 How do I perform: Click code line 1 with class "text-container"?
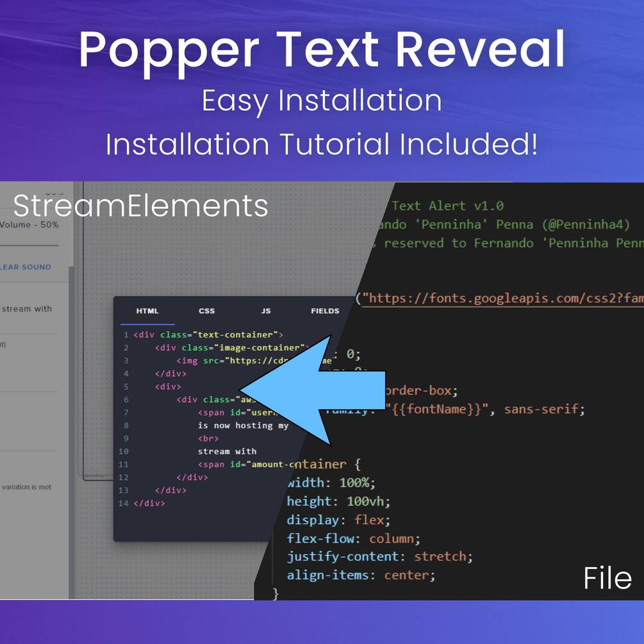click(x=208, y=334)
